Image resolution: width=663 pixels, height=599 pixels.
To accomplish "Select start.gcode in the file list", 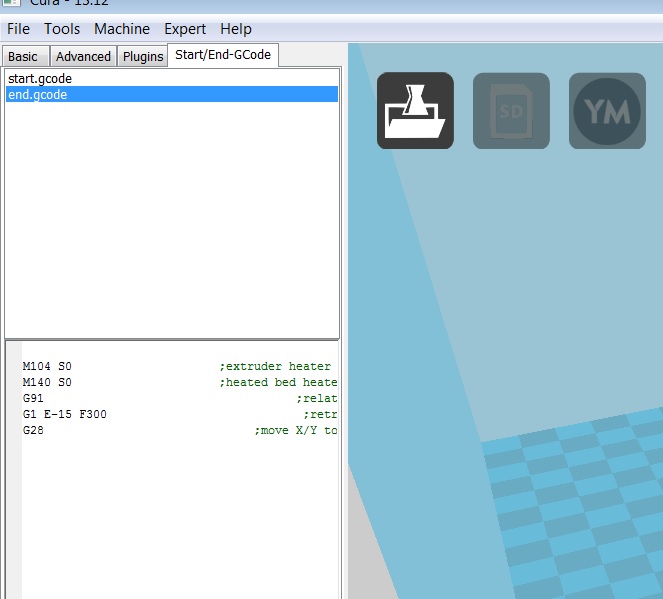I will tap(40, 78).
